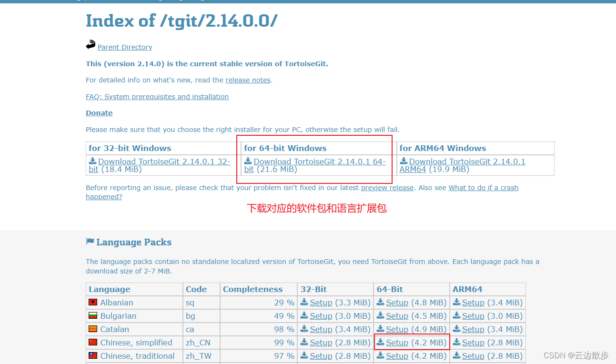This screenshot has height=364, width=616.
Task: Click the '99 %' completeness value
Action: tap(284, 343)
